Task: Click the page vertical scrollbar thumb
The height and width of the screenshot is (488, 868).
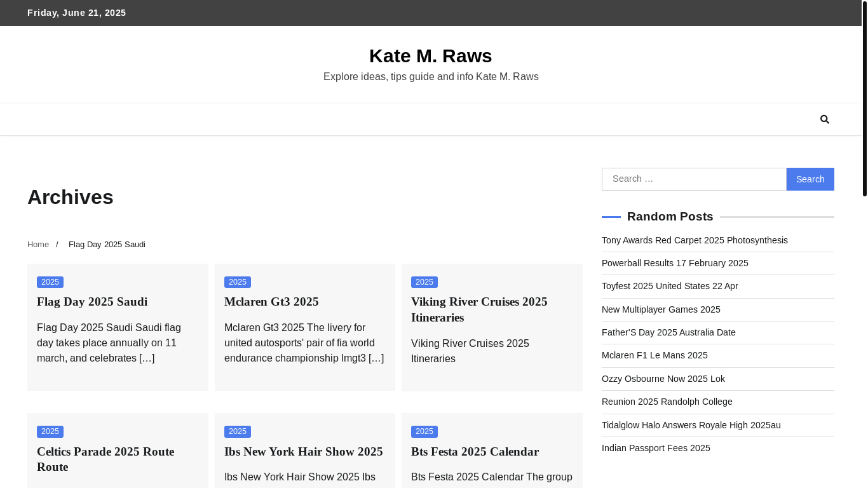Action: 865,98
